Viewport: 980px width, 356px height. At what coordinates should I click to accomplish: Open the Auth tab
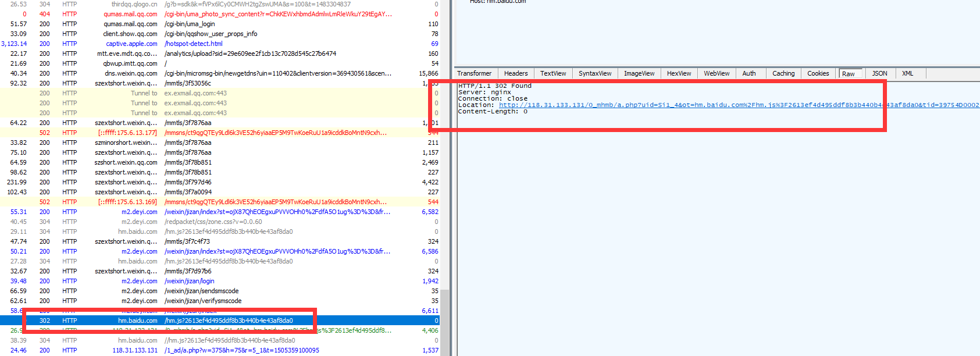[749, 73]
